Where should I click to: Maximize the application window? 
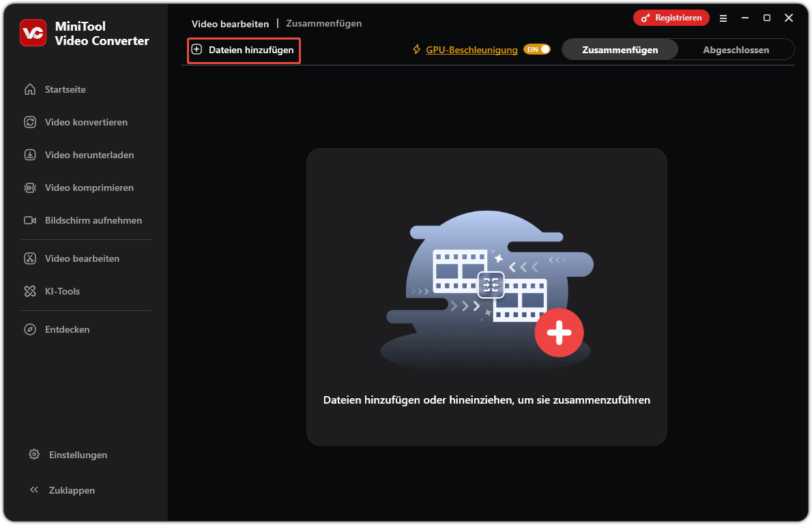pos(767,18)
